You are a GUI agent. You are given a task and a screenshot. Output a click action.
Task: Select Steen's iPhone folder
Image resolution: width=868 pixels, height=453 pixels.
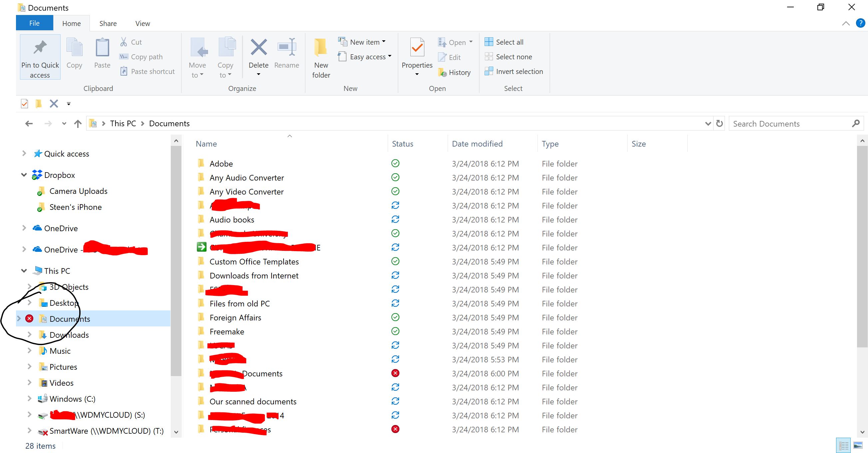click(x=76, y=207)
